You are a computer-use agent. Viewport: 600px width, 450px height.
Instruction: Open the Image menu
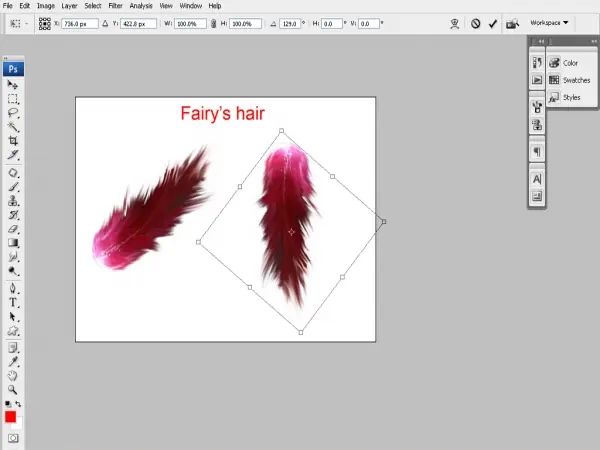46,6
